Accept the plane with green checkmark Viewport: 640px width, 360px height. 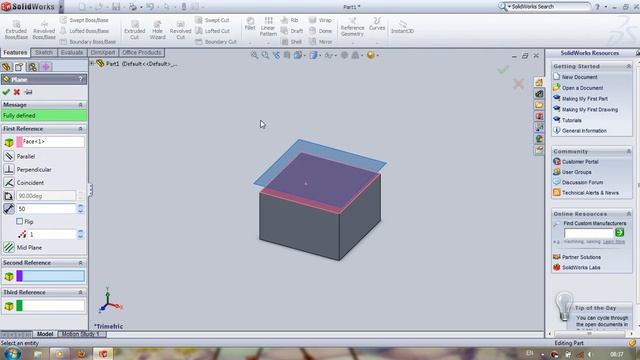(6, 92)
